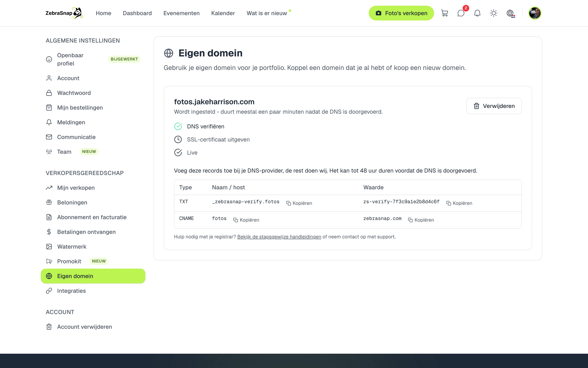Image resolution: width=588 pixels, height=368 pixels.
Task: Click Abonnement en facturatie document icon
Action: [x=49, y=217]
